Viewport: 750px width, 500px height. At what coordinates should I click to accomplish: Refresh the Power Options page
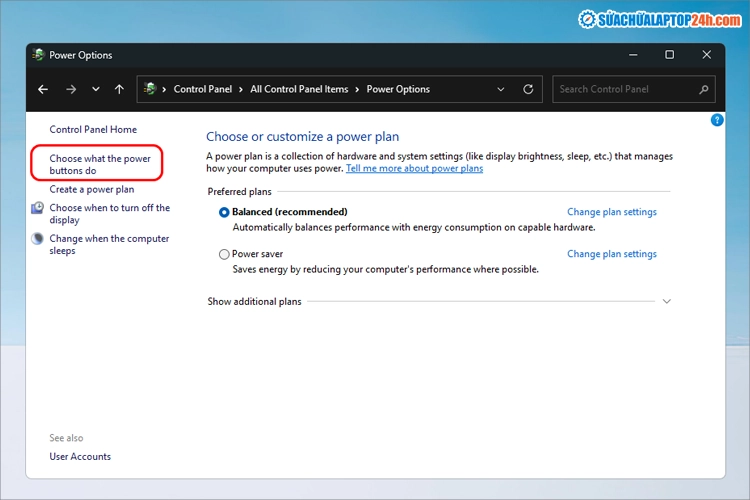(x=528, y=89)
